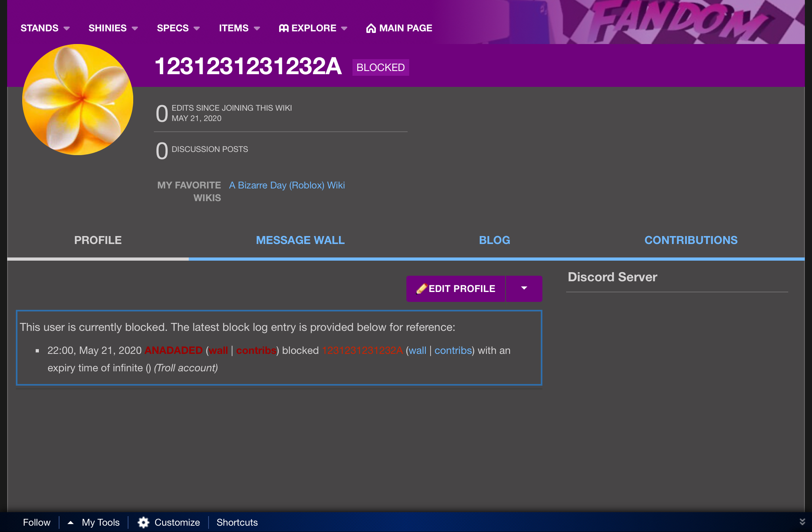Click the Explore book icon
This screenshot has height=532, width=812.
click(x=283, y=28)
